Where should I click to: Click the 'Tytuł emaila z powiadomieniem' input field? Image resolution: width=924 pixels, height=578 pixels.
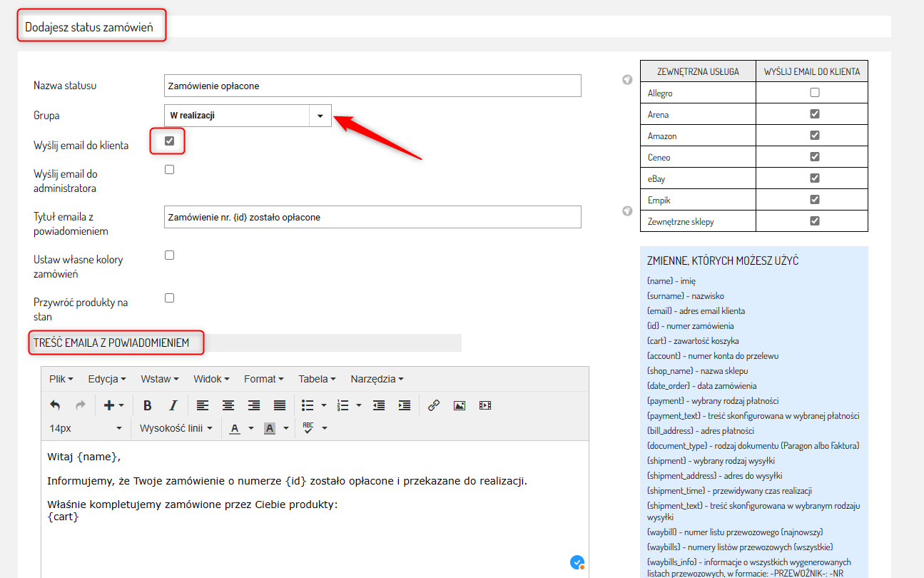(372, 217)
